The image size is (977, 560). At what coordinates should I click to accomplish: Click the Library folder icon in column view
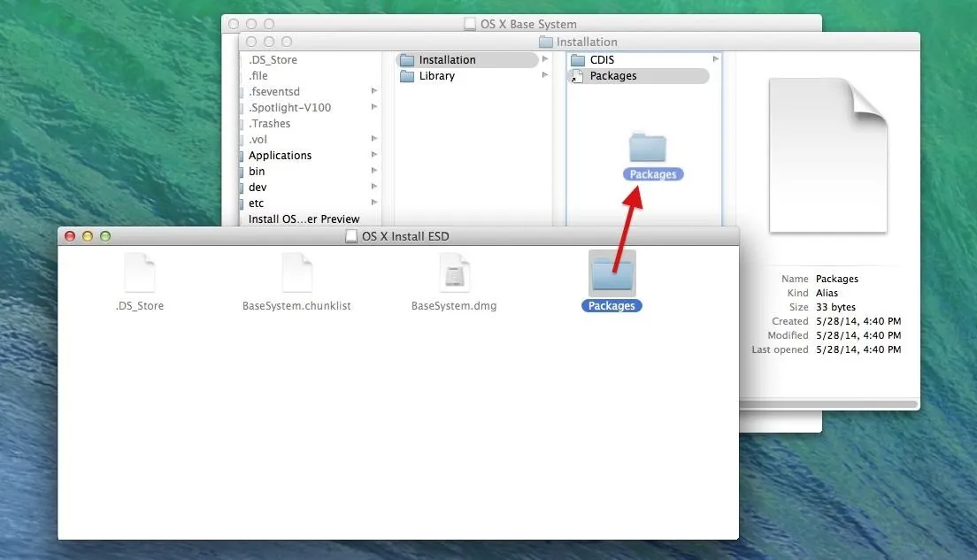(407, 76)
